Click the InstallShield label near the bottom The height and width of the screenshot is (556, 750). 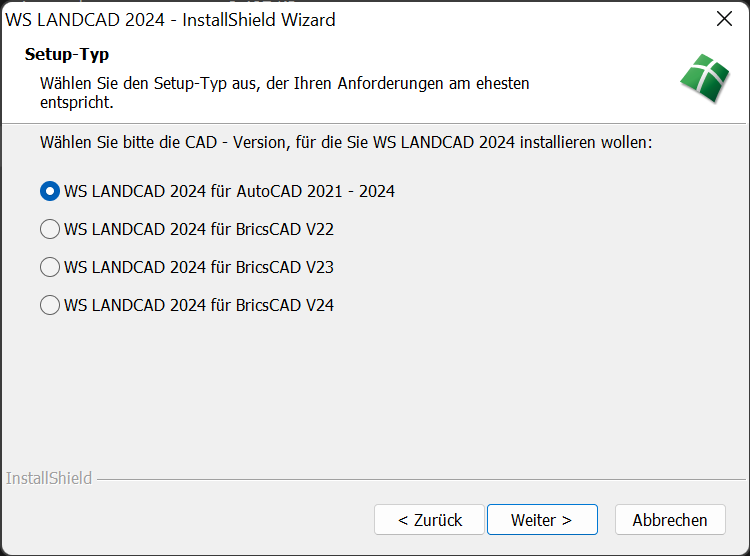click(x=49, y=478)
